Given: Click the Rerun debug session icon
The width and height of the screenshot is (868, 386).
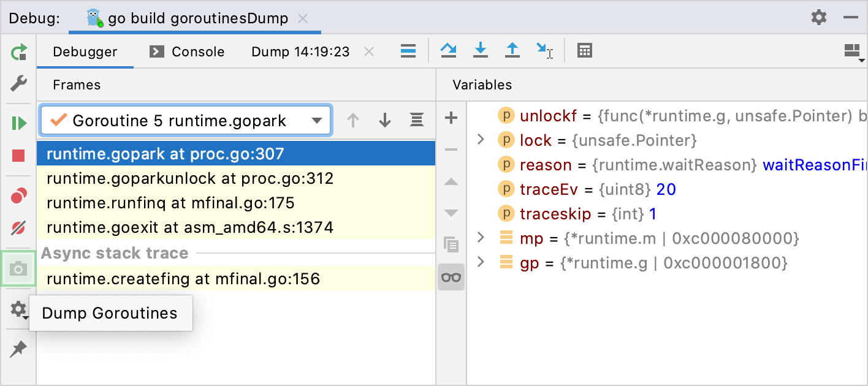Looking at the screenshot, I should (19, 51).
